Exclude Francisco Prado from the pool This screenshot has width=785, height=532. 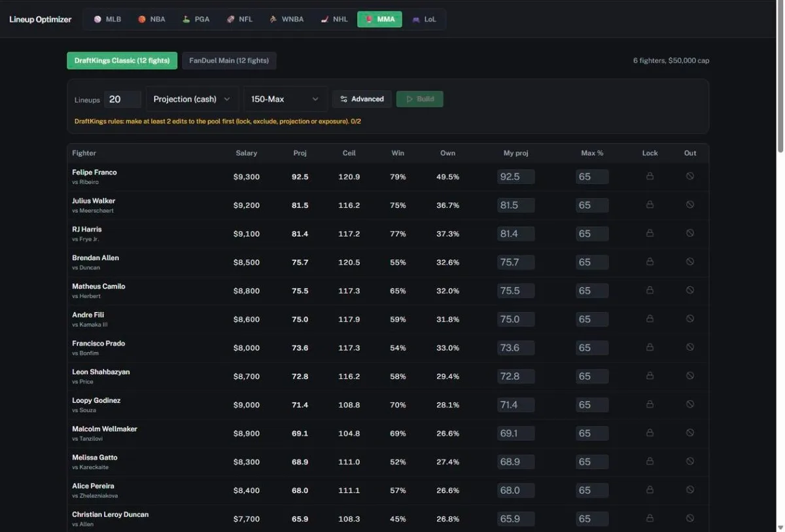(x=689, y=347)
